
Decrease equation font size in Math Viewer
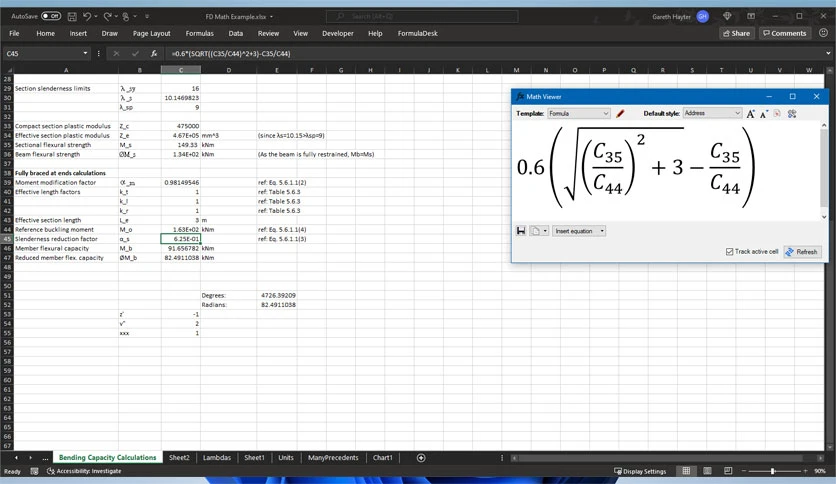tap(764, 114)
